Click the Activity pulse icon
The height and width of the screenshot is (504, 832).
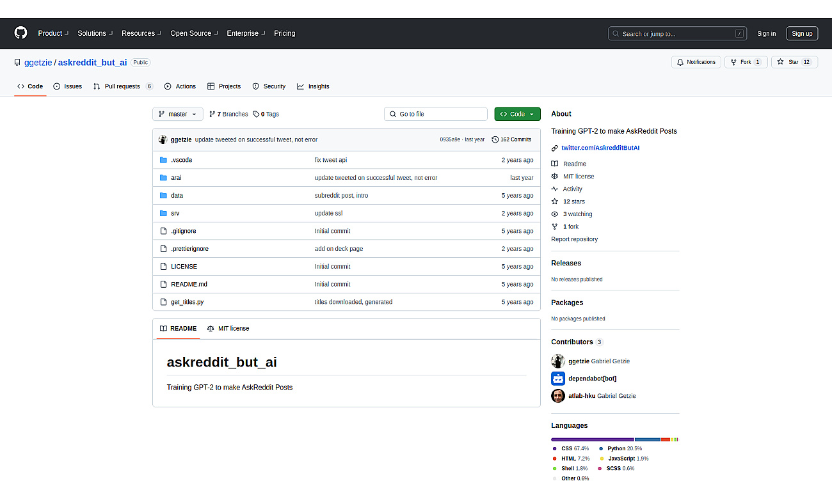coord(555,189)
